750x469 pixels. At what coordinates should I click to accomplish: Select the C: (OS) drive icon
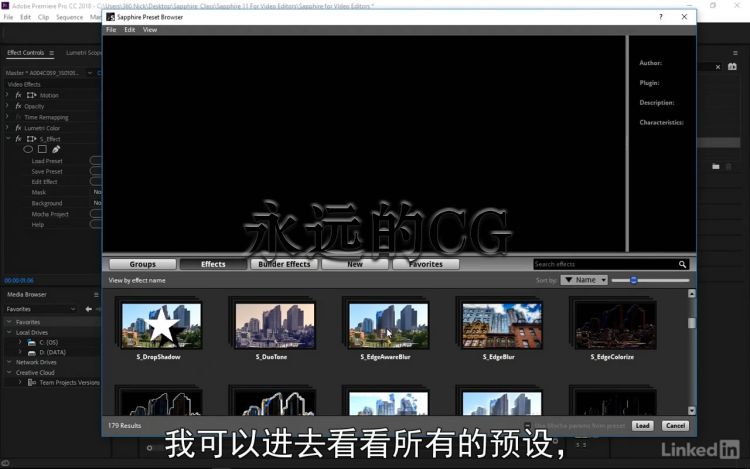[x=32, y=342]
